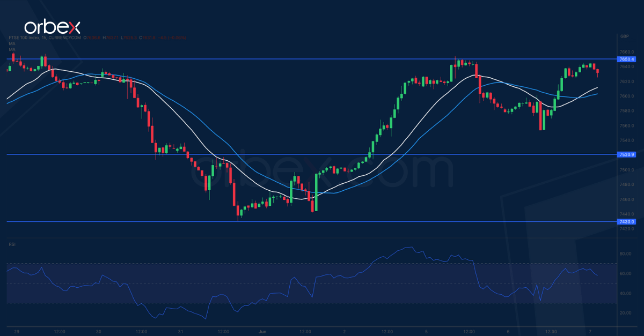The image size is (644, 336).
Task: Click the 7650.4 resistance price tag
Action: click(x=626, y=59)
